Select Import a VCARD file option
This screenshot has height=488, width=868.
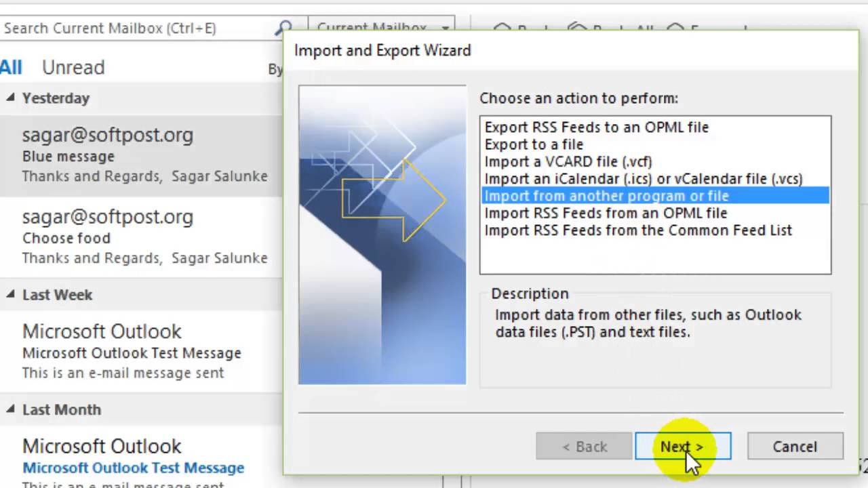[568, 161]
